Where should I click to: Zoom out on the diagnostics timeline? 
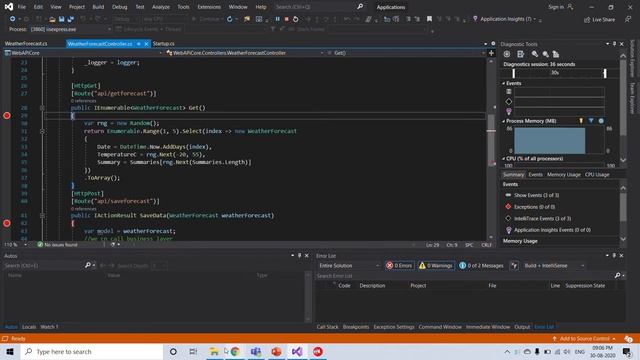(545, 54)
